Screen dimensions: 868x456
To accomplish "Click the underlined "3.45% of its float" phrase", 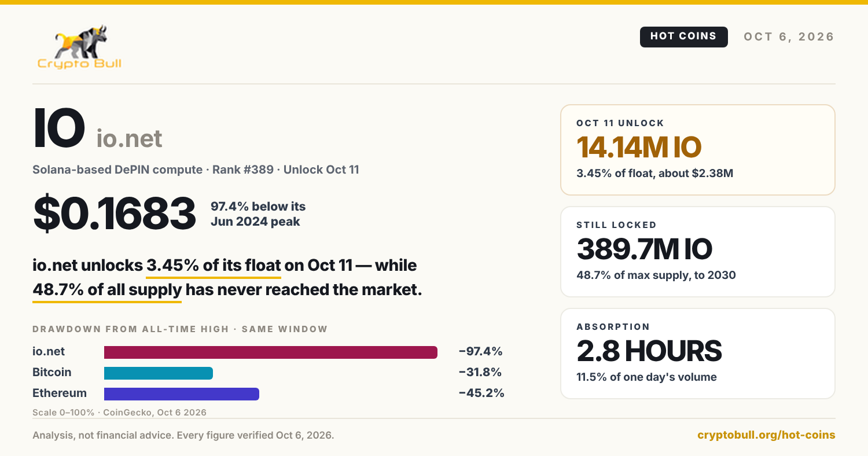I will point(214,266).
